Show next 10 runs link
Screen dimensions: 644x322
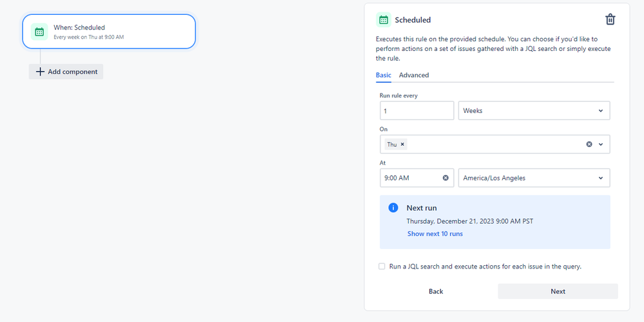(434, 234)
